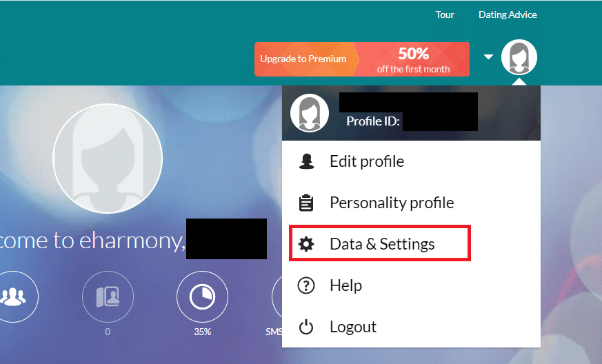Open the matches group icon circle
The height and width of the screenshot is (364, 602).
(x=13, y=296)
